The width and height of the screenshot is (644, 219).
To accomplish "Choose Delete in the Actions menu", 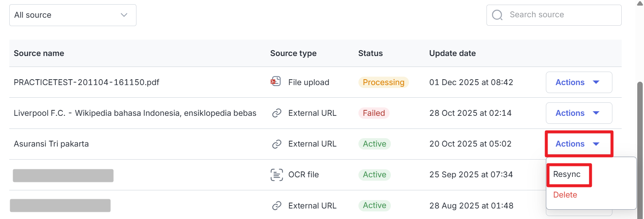I will coord(565,195).
